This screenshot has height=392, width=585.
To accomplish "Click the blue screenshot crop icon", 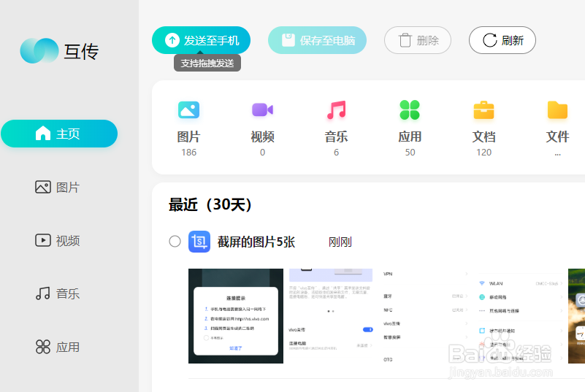I will (x=199, y=242).
